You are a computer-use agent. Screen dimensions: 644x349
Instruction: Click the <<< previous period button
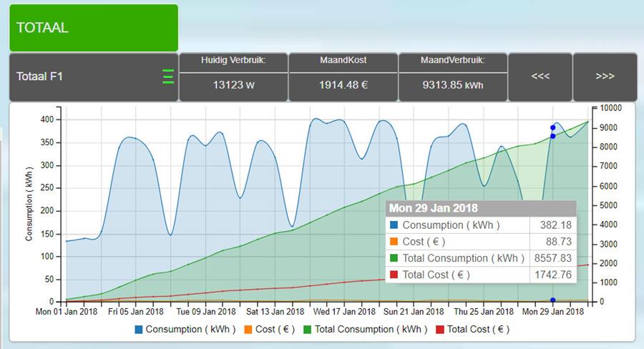coord(540,77)
